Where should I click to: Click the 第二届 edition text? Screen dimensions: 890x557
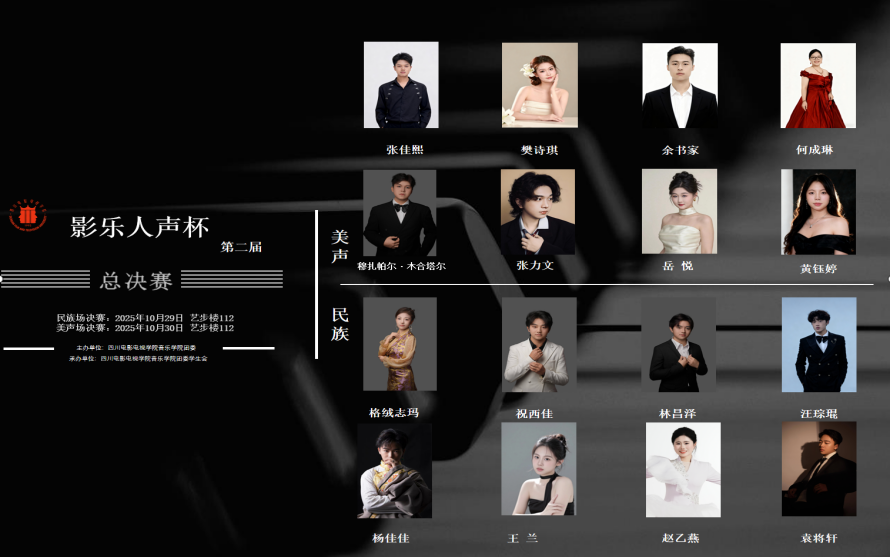241,247
